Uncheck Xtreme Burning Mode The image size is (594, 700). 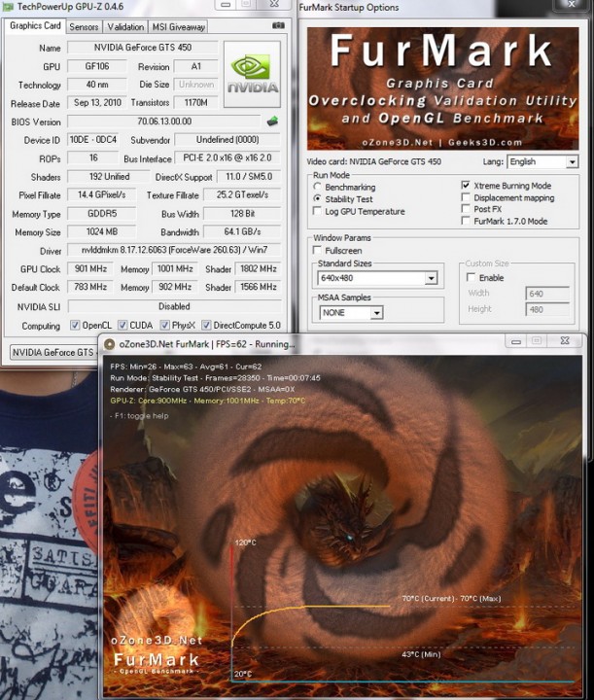[x=466, y=186]
